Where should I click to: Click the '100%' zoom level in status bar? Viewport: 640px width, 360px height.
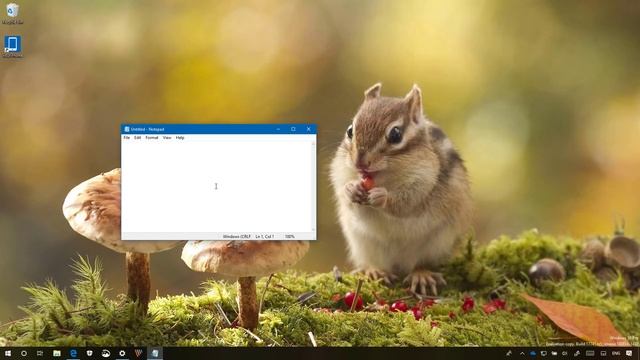coord(289,236)
